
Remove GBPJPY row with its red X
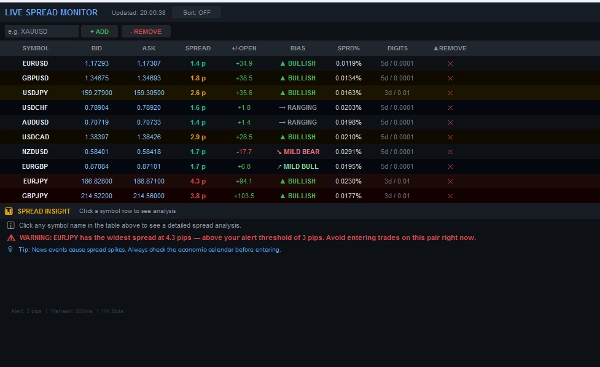[450, 196]
